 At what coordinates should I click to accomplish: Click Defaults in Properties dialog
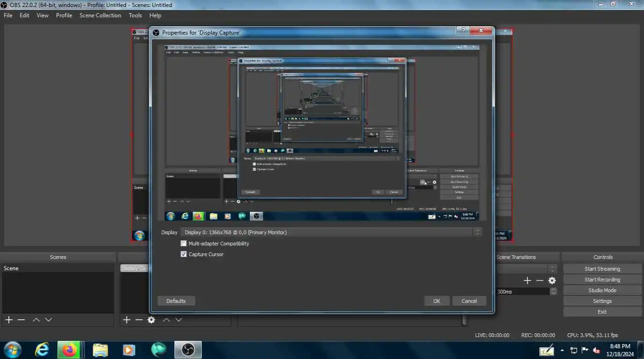pos(176,301)
